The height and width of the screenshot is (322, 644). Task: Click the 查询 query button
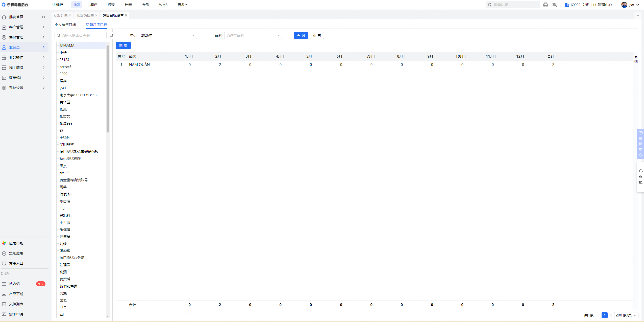301,35
